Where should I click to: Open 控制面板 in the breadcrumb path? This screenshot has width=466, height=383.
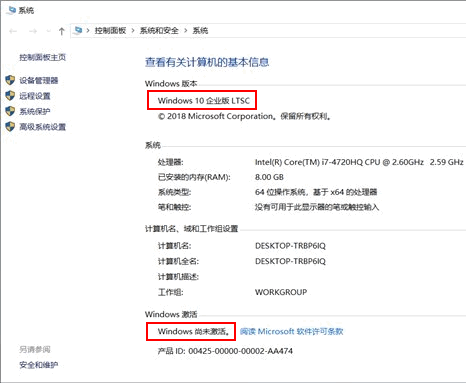[x=110, y=31]
